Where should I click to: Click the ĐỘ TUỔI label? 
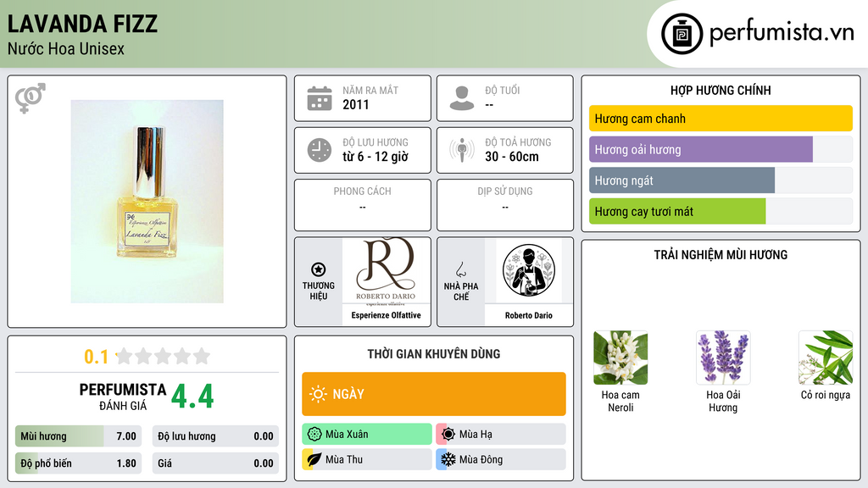coord(503,90)
